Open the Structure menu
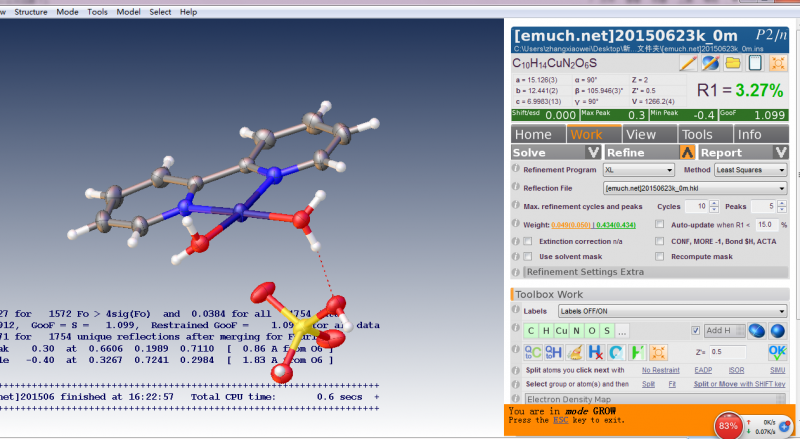800x439 pixels. coord(31,12)
